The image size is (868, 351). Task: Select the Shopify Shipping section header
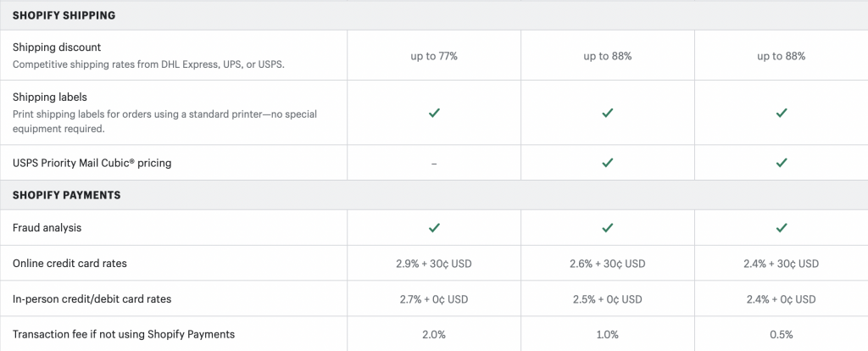[x=64, y=15]
